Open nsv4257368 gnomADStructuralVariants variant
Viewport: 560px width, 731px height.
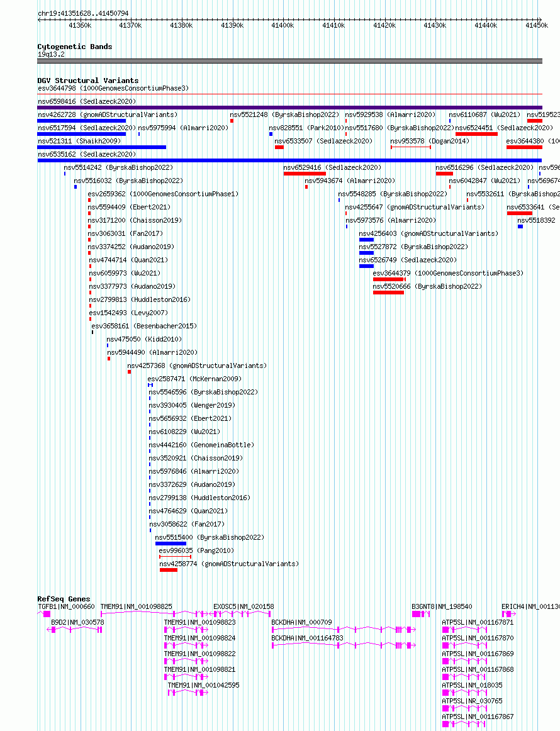197,365
